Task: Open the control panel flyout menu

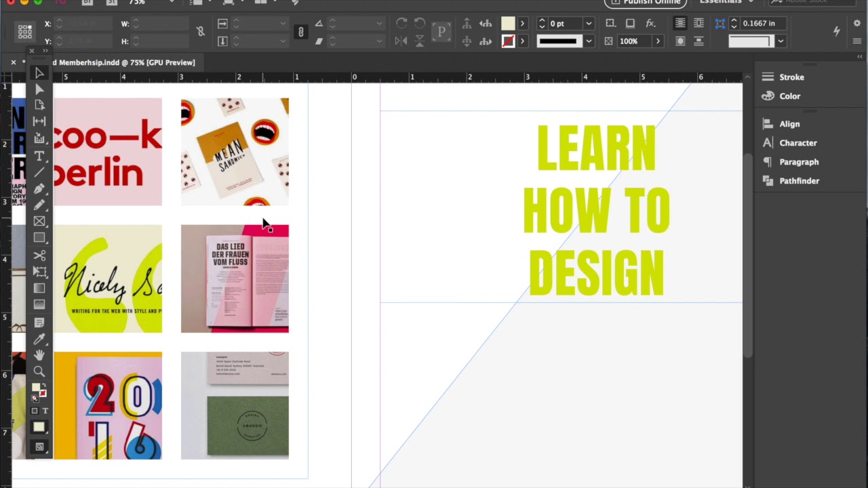Action: pos(856,41)
